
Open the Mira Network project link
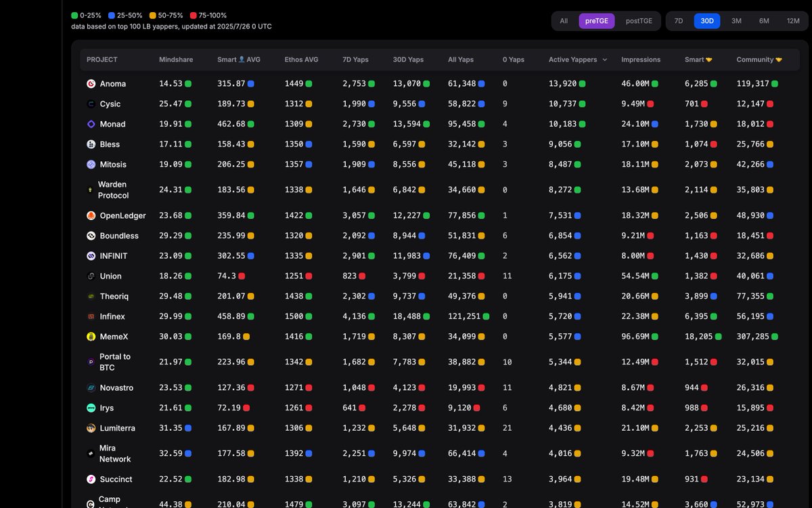115,454
